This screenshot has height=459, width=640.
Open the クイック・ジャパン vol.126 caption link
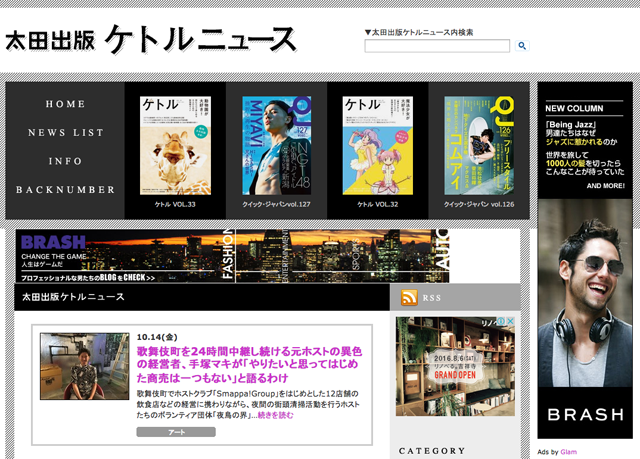(479, 204)
